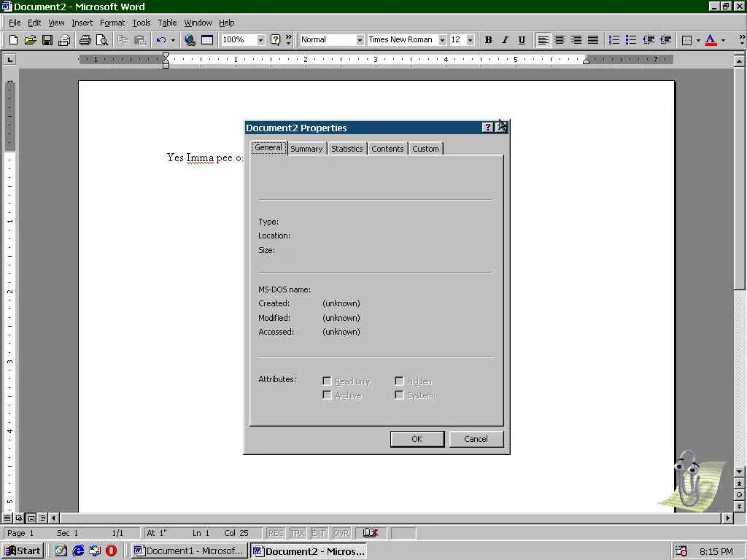Screen dimensions: 747x560
Task: Click Clippy the Office Assistant
Action: click(x=688, y=480)
